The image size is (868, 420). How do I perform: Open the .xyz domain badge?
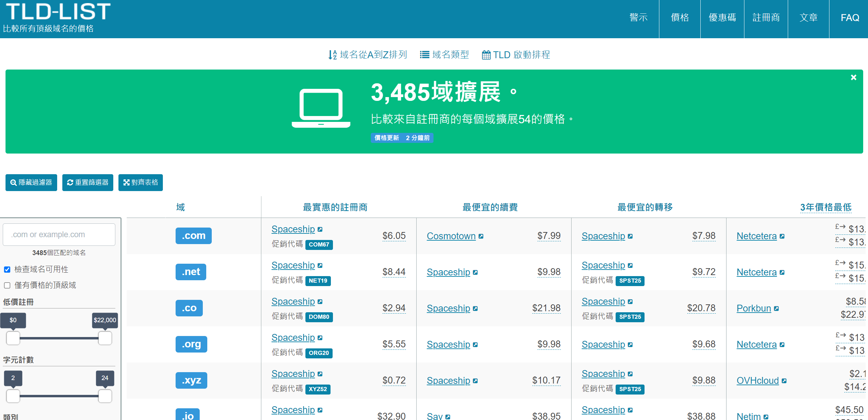coord(191,380)
